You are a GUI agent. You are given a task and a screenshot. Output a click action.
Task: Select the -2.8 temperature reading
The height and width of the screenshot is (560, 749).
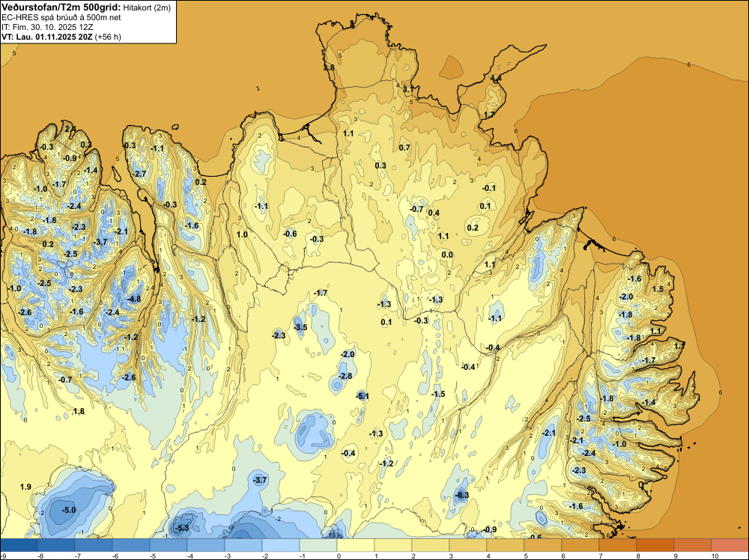point(345,376)
